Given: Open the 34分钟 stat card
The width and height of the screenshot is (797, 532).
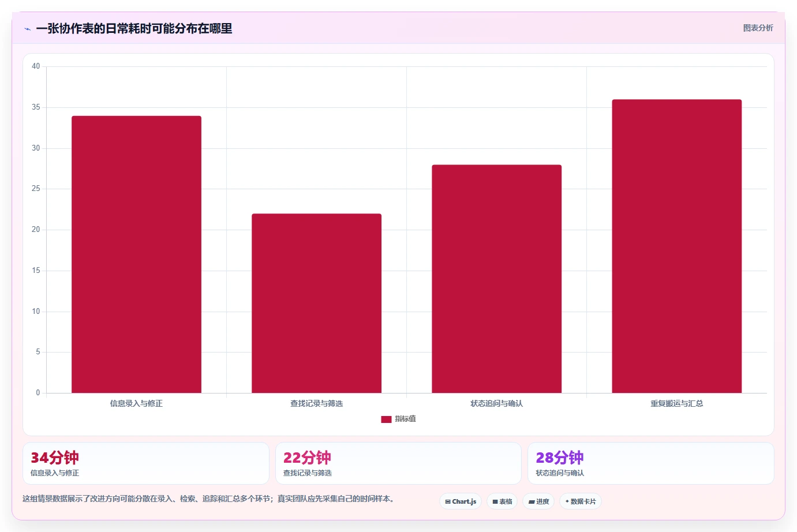Looking at the screenshot, I should point(146,463).
